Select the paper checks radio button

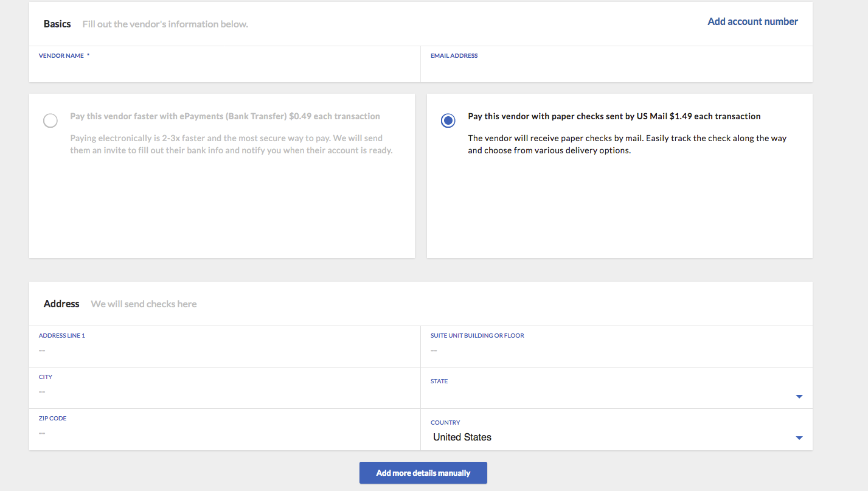[448, 120]
